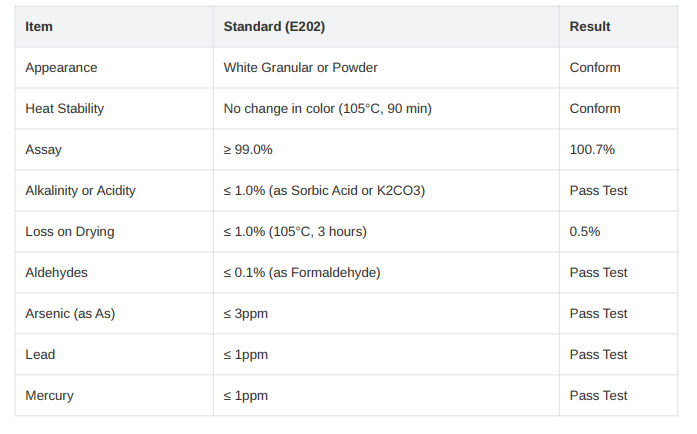Select the Assay row label
697x434 pixels.
[x=44, y=150]
